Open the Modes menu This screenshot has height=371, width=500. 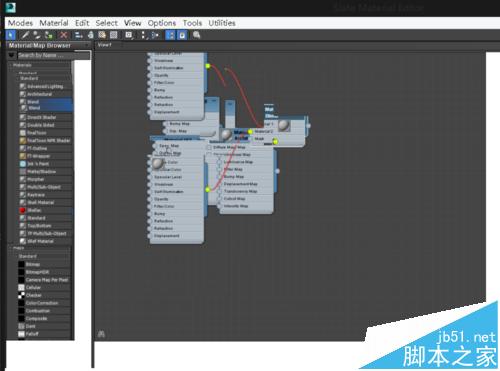20,23
